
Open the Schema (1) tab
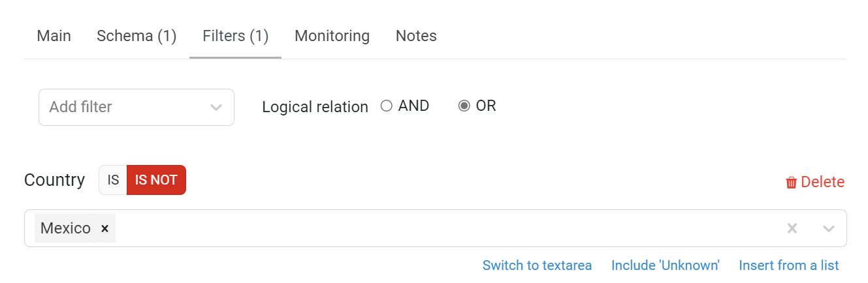click(137, 36)
